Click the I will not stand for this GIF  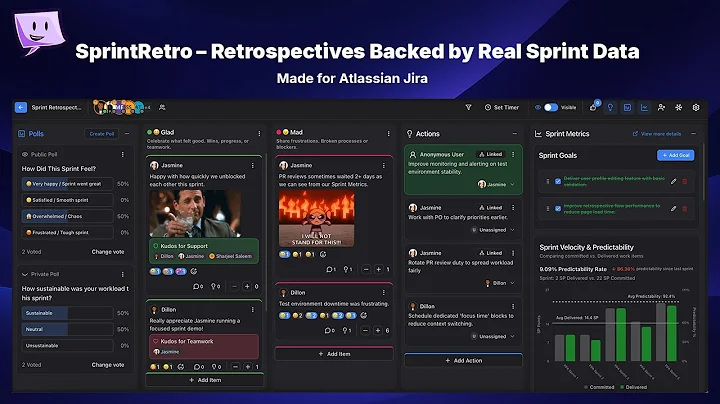coord(316,219)
